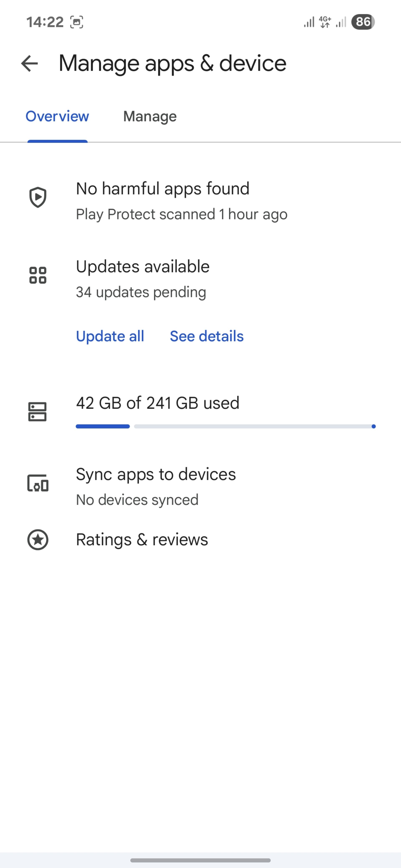Switch to the Manage tab
The image size is (401, 868).
[150, 116]
